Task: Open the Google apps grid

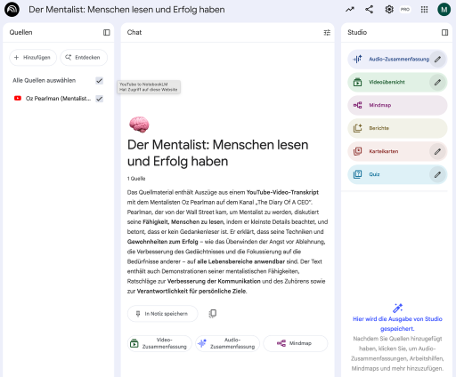Action: click(424, 9)
